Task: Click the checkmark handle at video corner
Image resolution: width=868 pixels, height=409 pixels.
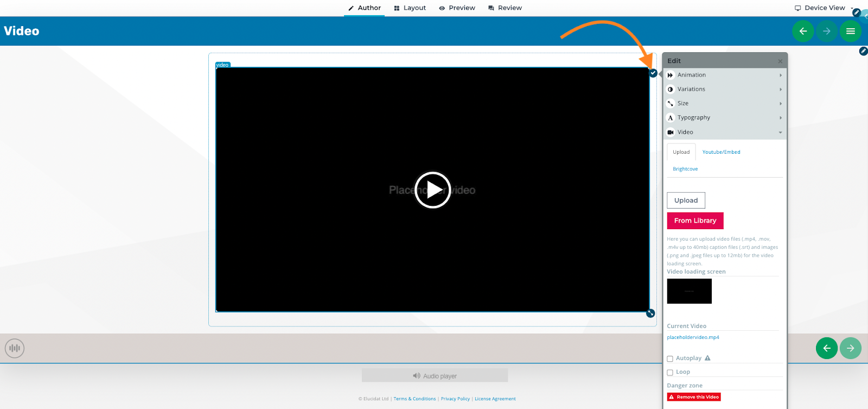Action: coord(653,73)
